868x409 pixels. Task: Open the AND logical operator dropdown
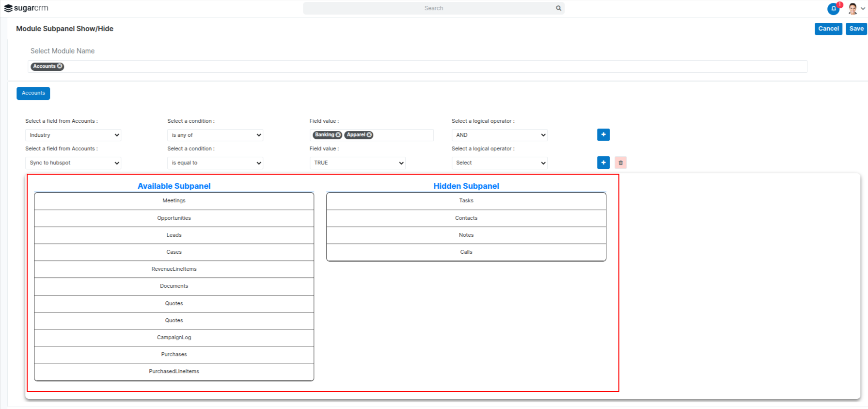pyautogui.click(x=499, y=135)
